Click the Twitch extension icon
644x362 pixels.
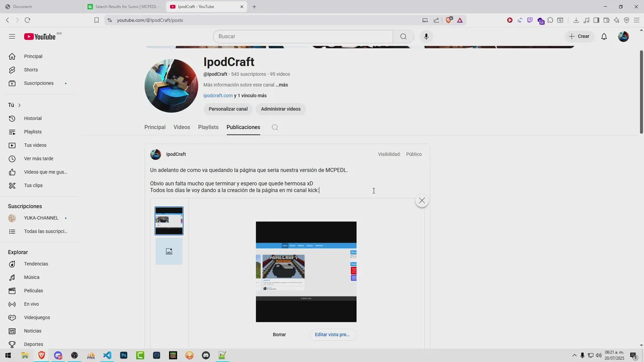pos(530,20)
